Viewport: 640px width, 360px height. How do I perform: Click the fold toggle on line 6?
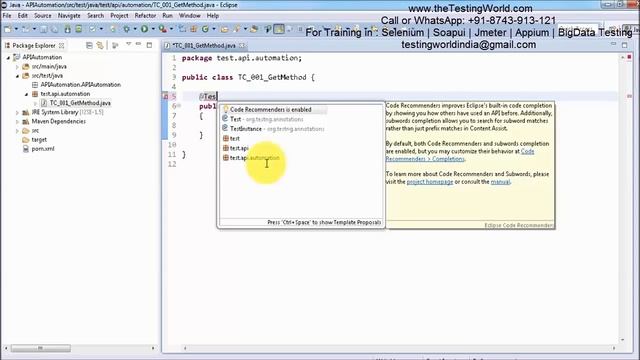[178, 106]
